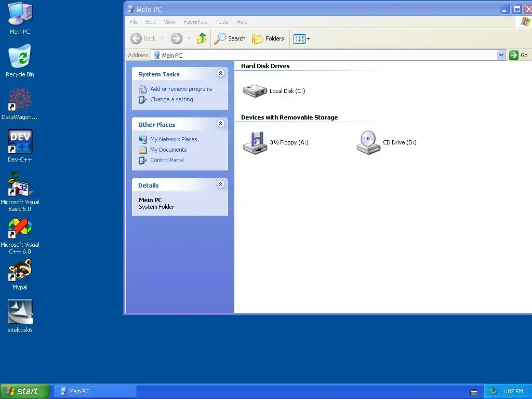Collapse the Details panel
The height and width of the screenshot is (399, 532).
coord(220,184)
